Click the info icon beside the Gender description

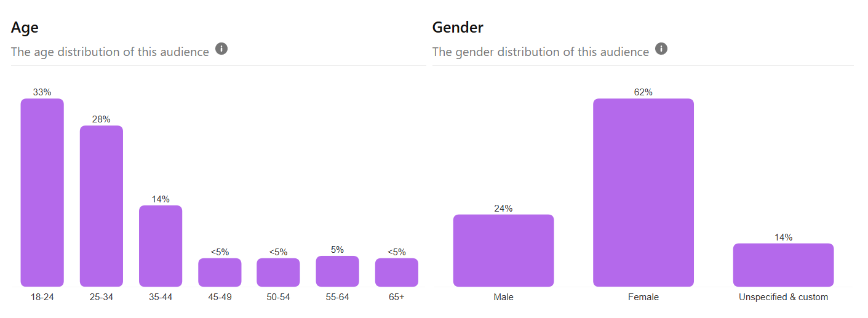point(661,49)
